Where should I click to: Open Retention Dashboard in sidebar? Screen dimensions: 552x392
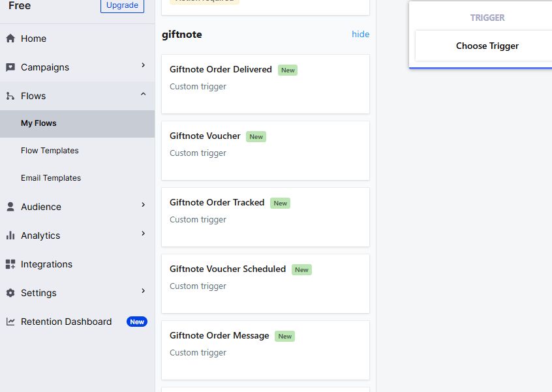coord(77,322)
